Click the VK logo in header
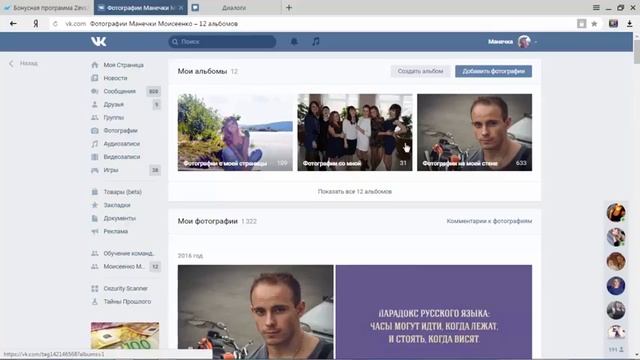Screen dimensions: 640x360 click(99, 41)
